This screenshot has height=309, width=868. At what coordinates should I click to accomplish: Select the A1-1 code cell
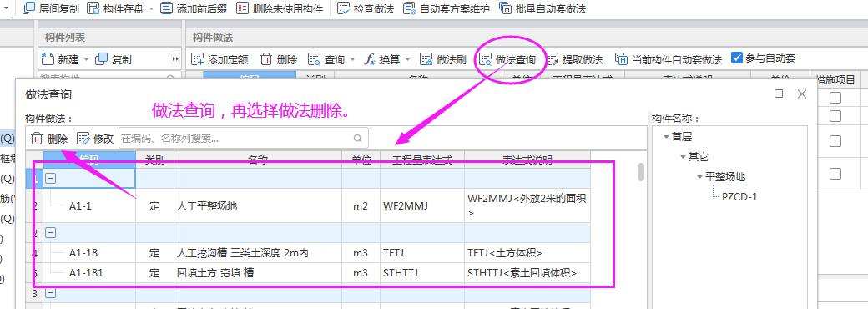tap(89, 206)
